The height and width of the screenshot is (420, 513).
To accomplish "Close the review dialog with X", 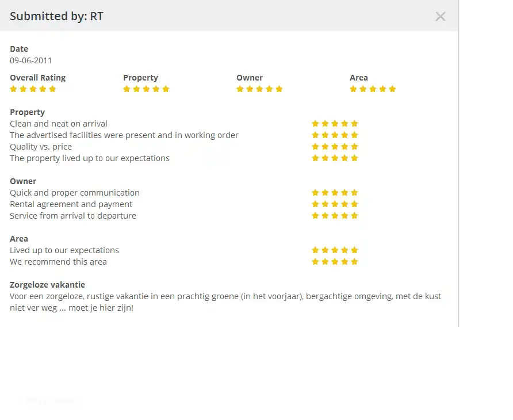I will coord(441,17).
